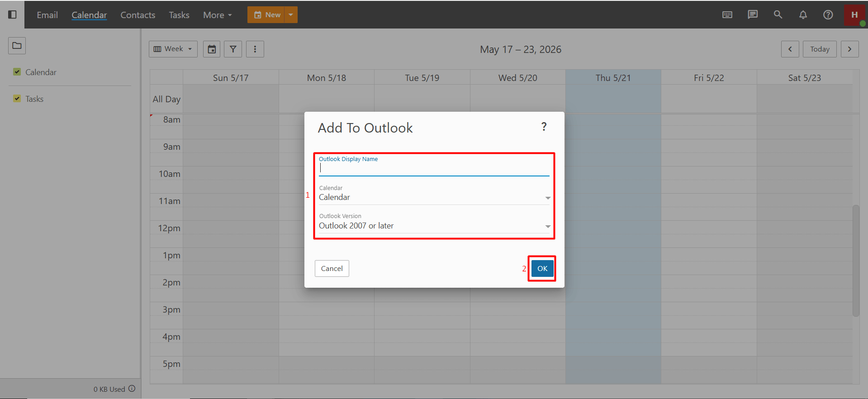
Task: Open the help question mark icon in top bar
Action: click(x=828, y=14)
